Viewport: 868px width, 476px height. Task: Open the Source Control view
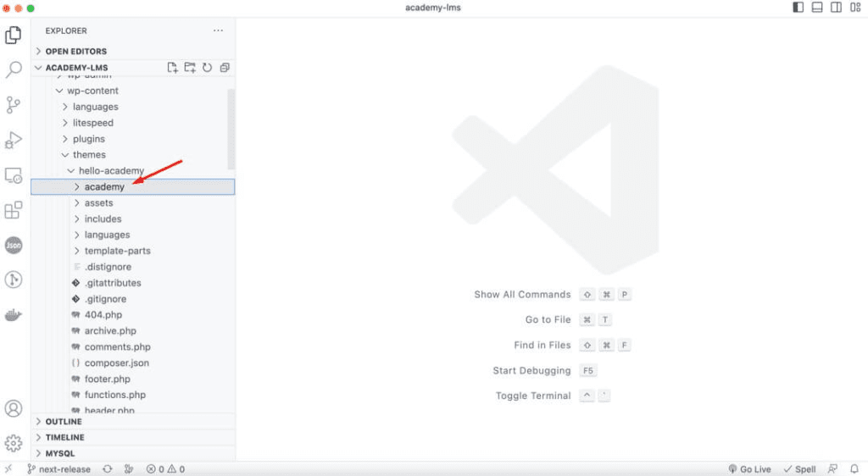click(14, 105)
